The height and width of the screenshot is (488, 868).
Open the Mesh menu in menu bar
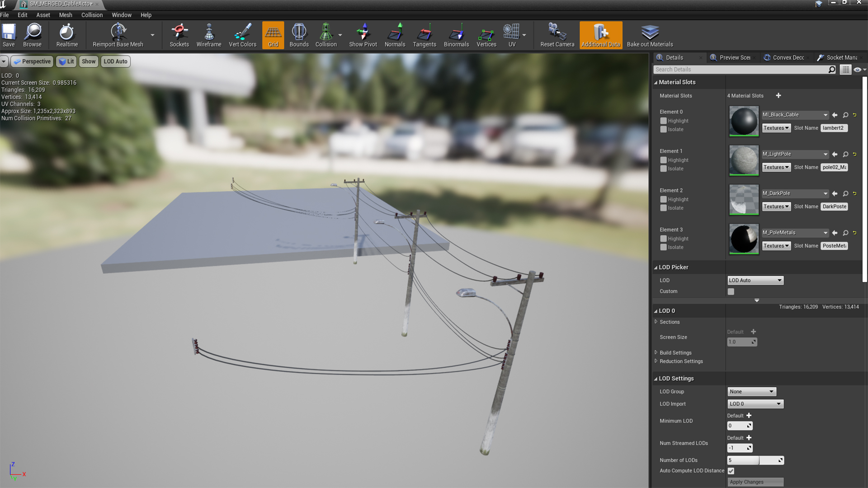tap(66, 15)
